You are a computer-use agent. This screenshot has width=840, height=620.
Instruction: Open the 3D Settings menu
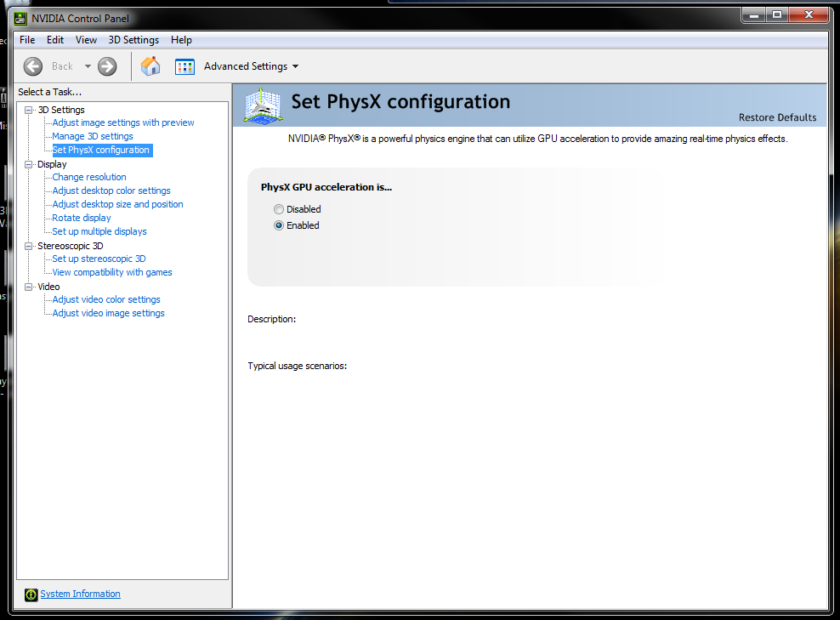[133, 40]
